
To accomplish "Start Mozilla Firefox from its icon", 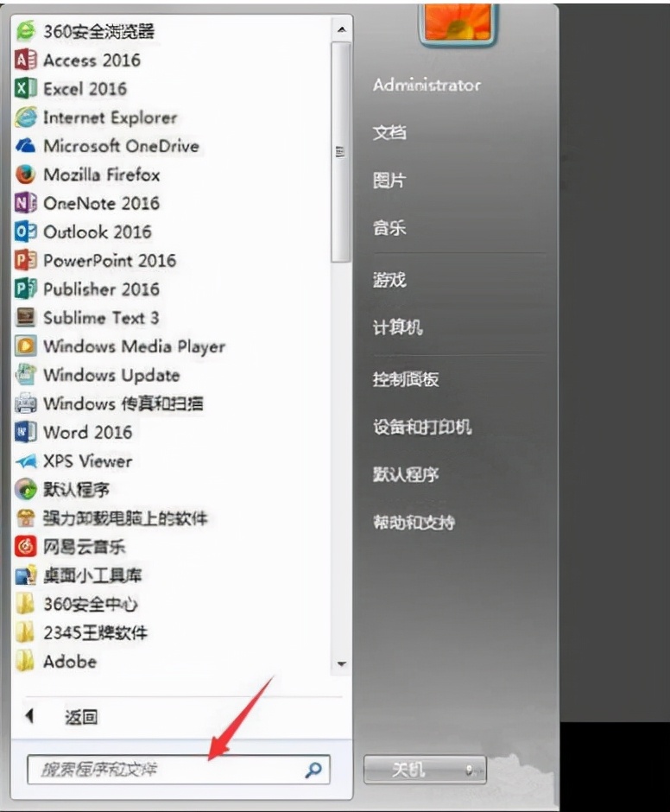I will pos(25,174).
